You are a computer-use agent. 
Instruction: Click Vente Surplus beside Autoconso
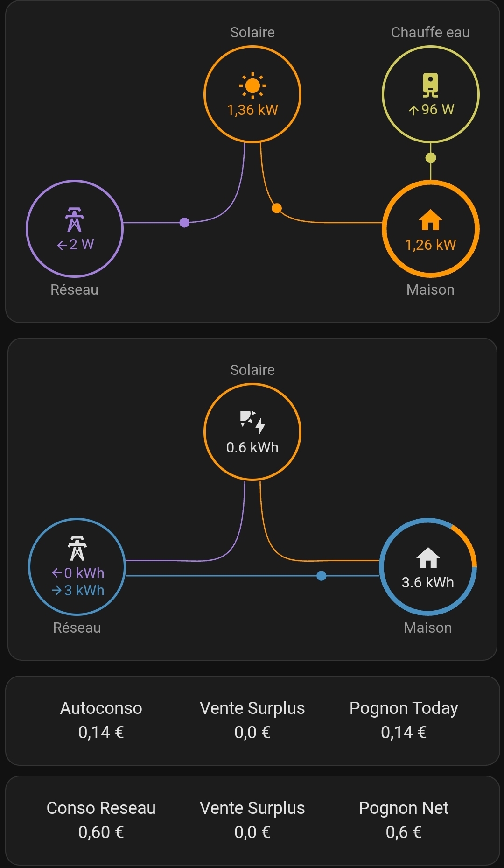(x=252, y=720)
